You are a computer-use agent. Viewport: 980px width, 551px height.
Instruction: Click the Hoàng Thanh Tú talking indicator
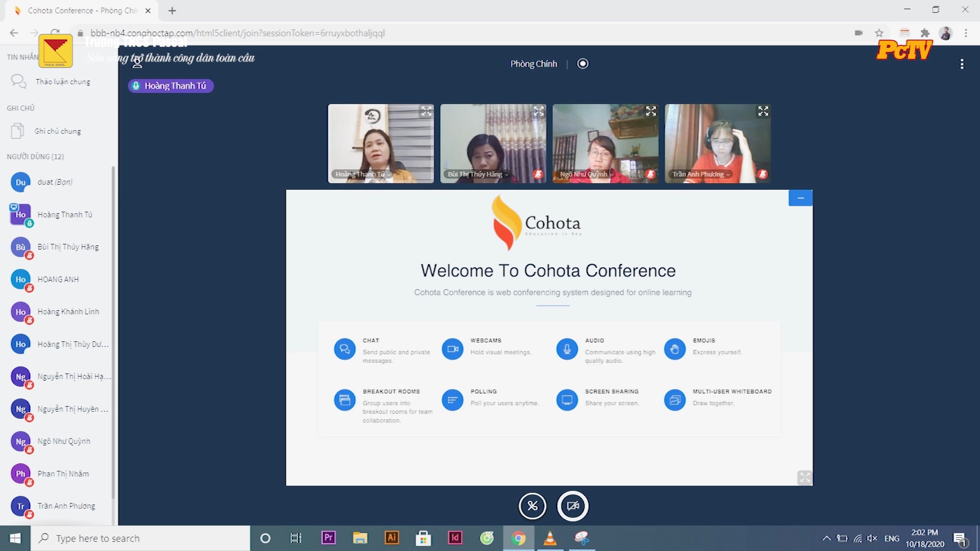point(170,86)
